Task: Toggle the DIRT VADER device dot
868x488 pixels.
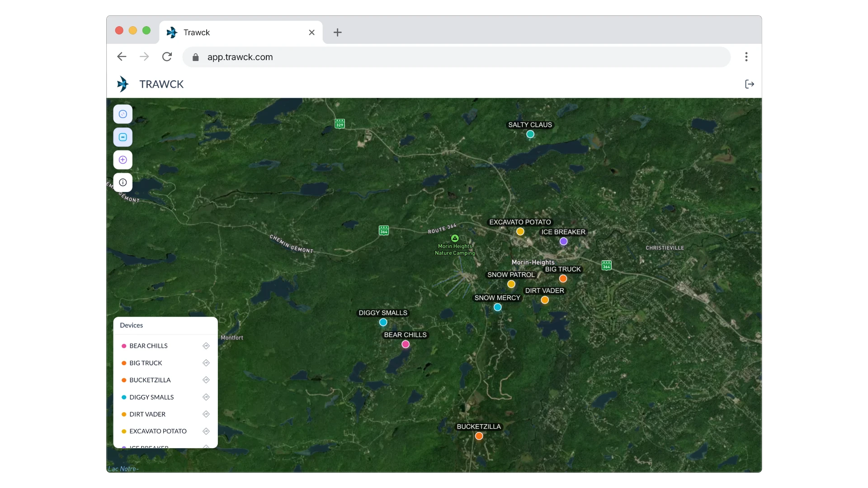Action: coord(124,414)
